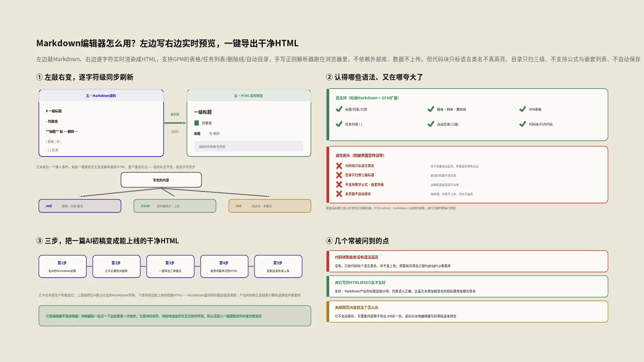Click the text 纯前端、内容不上传，但也不留底
The width and height of the screenshot is (644, 362).
[452, 194]
